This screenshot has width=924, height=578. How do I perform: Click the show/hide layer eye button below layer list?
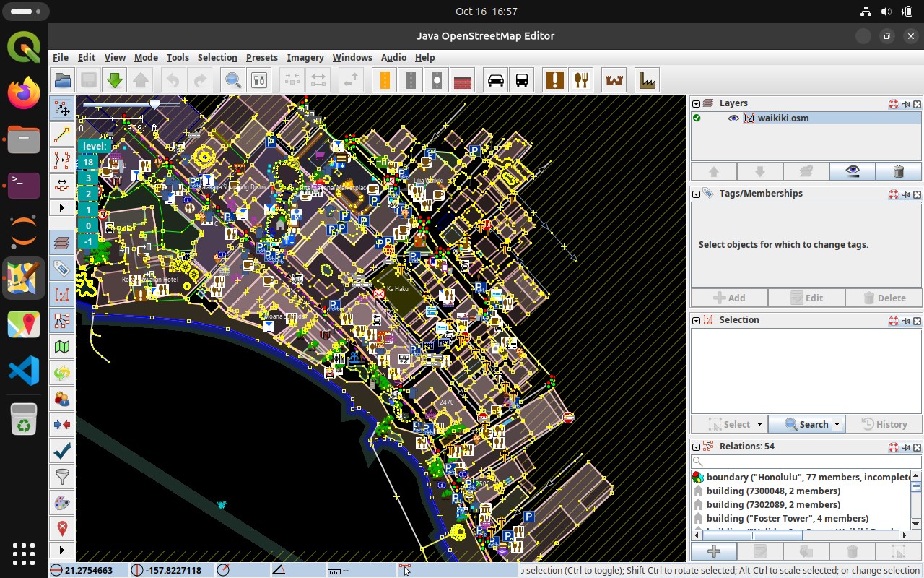coord(853,171)
